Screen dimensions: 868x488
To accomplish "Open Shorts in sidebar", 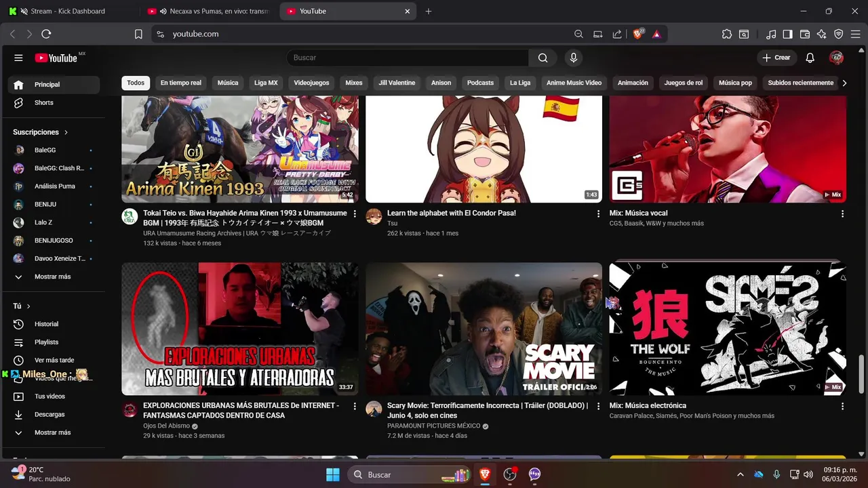I will tap(54, 102).
